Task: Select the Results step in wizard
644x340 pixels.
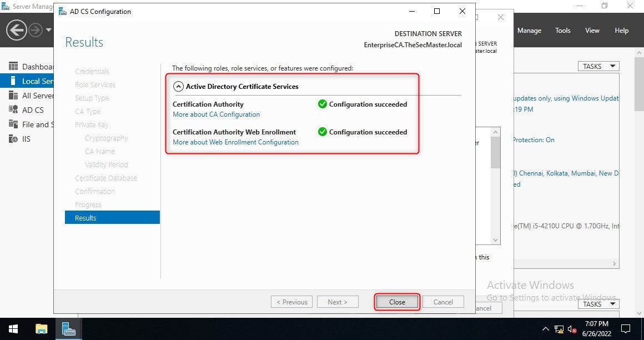Action: [112, 217]
